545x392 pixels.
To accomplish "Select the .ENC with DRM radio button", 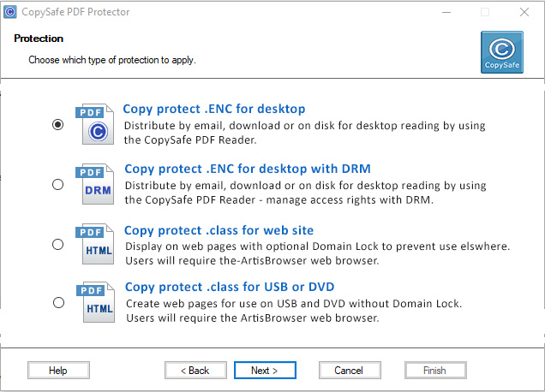I will (x=58, y=184).
